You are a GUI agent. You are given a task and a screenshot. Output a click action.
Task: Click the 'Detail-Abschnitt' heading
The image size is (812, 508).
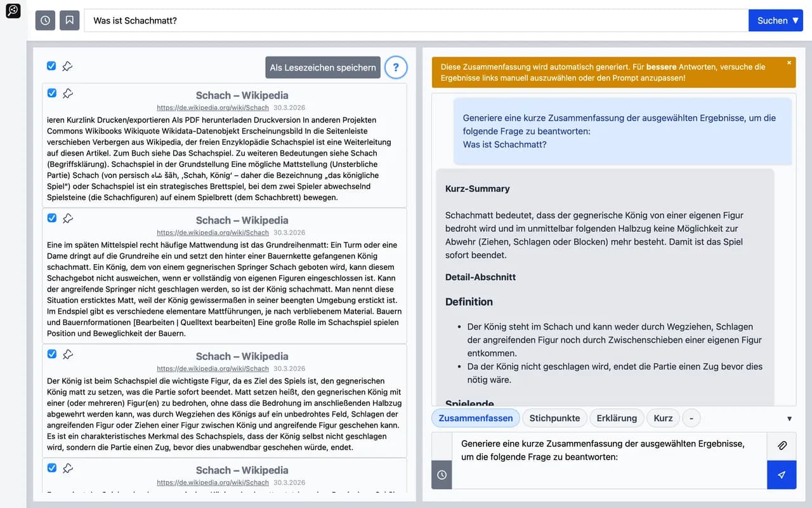click(480, 277)
